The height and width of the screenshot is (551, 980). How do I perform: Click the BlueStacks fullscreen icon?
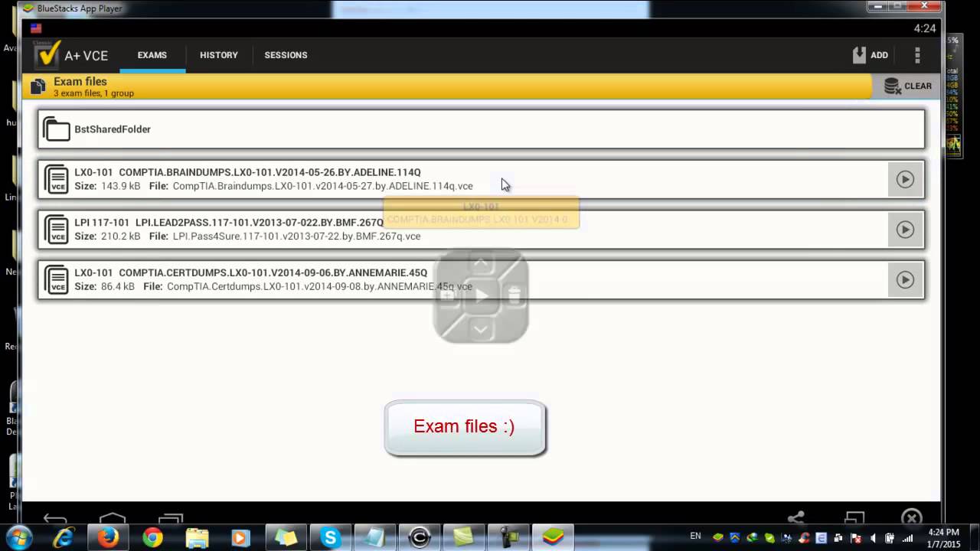pos(854,518)
